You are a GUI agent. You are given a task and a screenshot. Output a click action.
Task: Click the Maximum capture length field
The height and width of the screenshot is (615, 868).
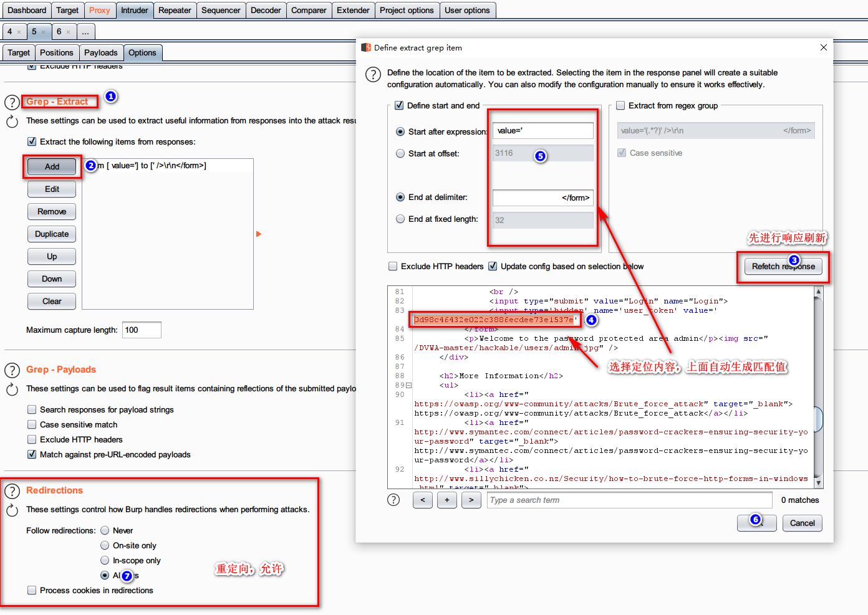[x=142, y=330]
